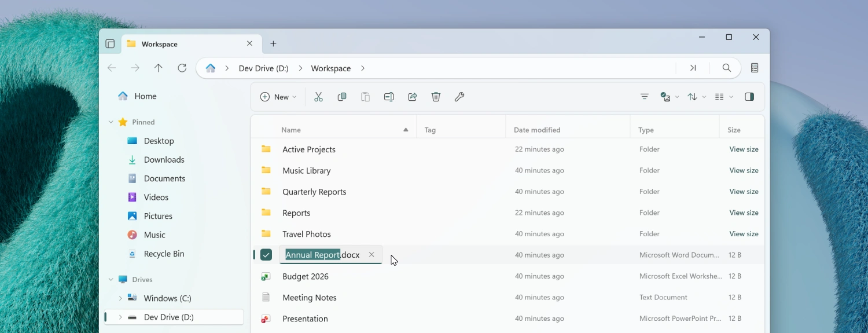Open Home in the sidebar
Screen dimensions: 868x333
coord(174,96)
